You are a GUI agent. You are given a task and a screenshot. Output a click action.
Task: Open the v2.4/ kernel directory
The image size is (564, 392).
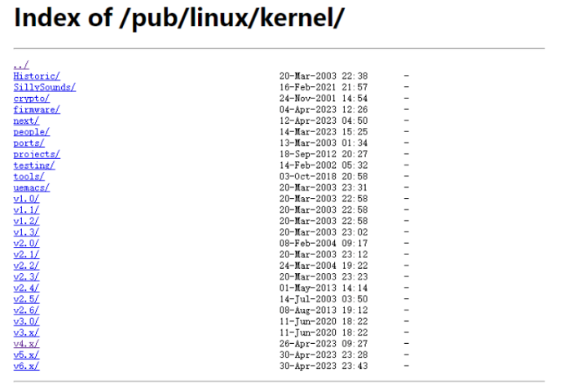click(x=26, y=288)
